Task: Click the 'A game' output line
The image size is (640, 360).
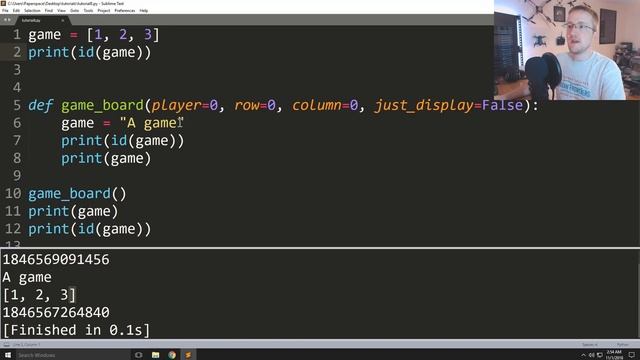Action: coord(27,277)
